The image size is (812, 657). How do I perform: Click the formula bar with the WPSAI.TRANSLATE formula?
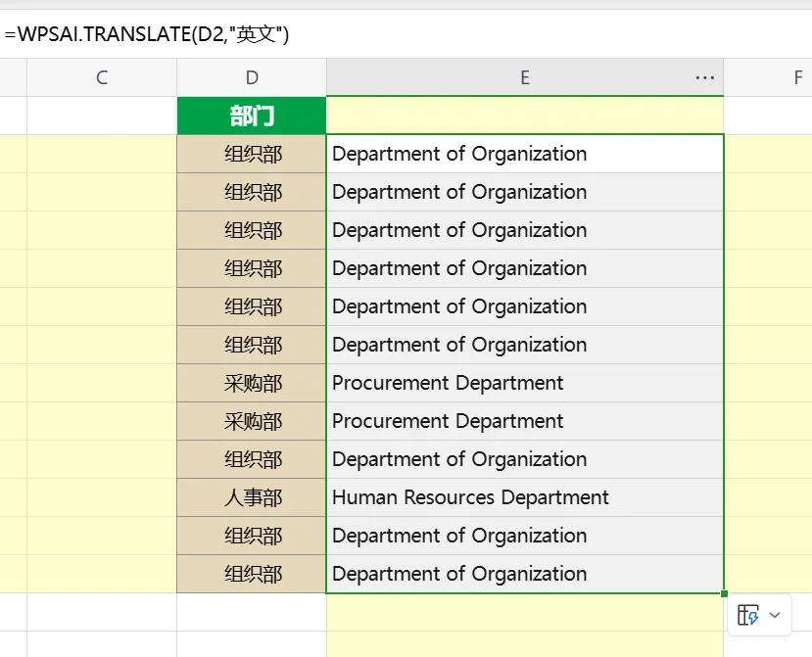click(392, 35)
